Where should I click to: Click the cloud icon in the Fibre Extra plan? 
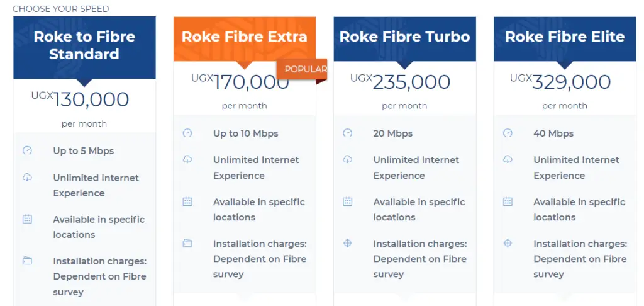pos(187,159)
